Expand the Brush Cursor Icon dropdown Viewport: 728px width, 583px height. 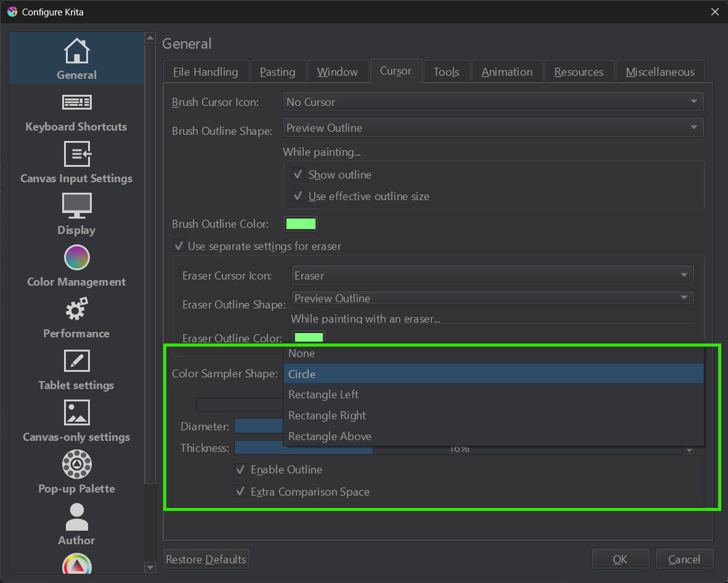tap(493, 102)
